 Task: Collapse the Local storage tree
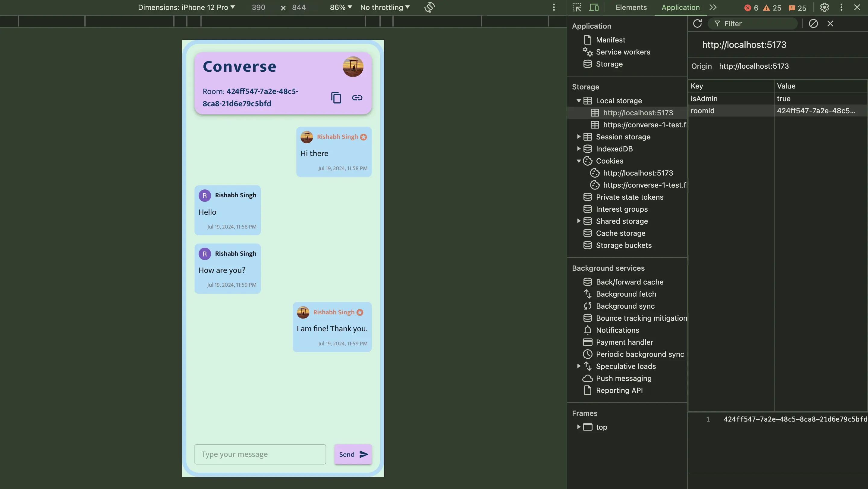point(578,101)
